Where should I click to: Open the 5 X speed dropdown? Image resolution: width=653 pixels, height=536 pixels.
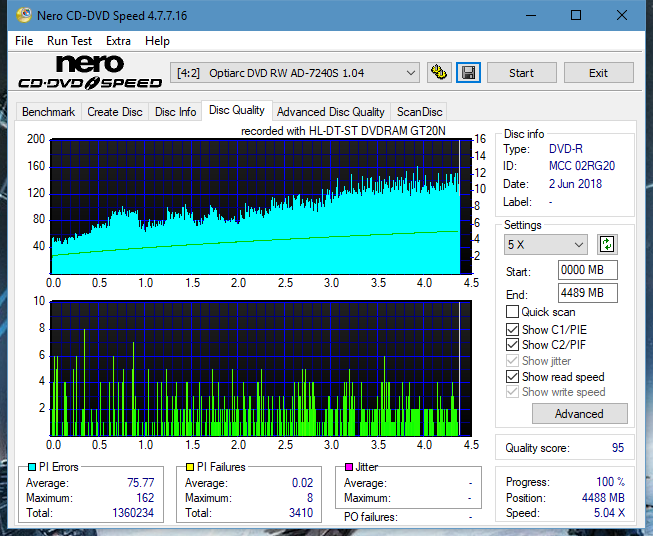(546, 244)
